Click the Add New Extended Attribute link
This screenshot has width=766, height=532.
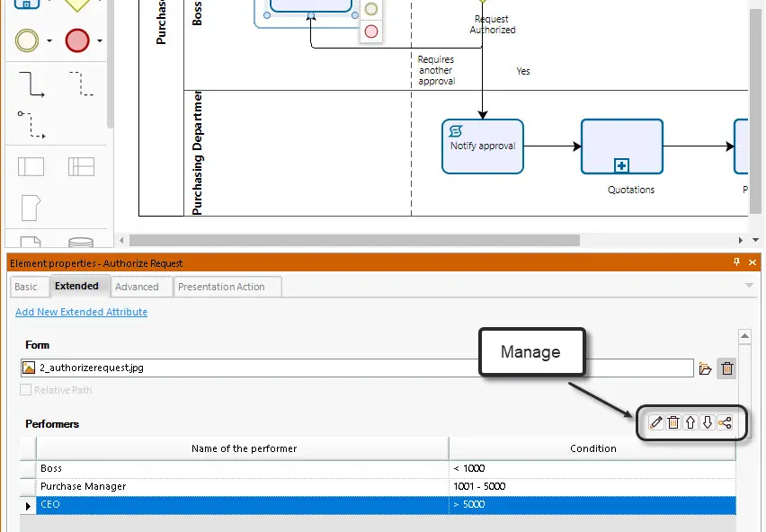coord(81,312)
